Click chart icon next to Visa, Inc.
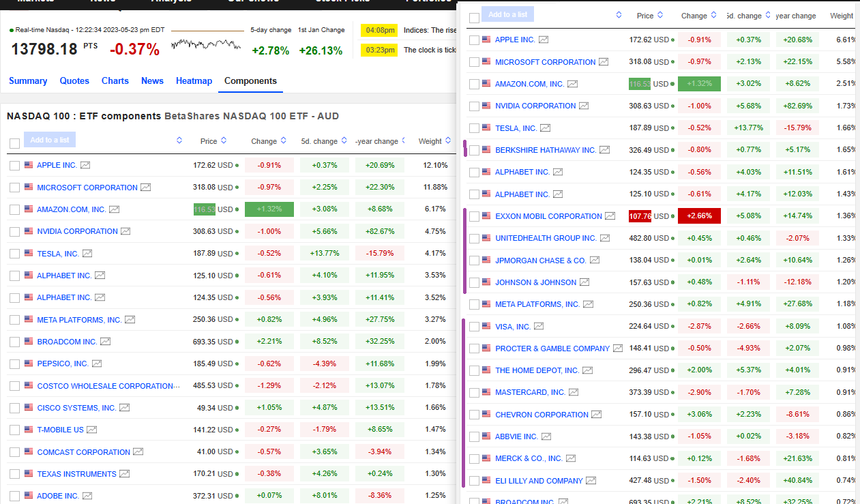The image size is (860, 504). click(x=539, y=327)
